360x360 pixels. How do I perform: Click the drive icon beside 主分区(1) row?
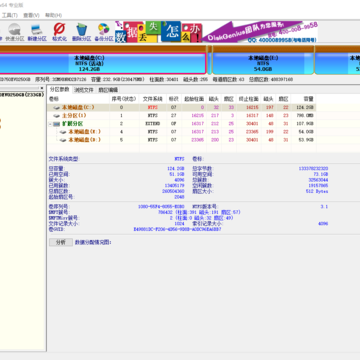pos(57,116)
